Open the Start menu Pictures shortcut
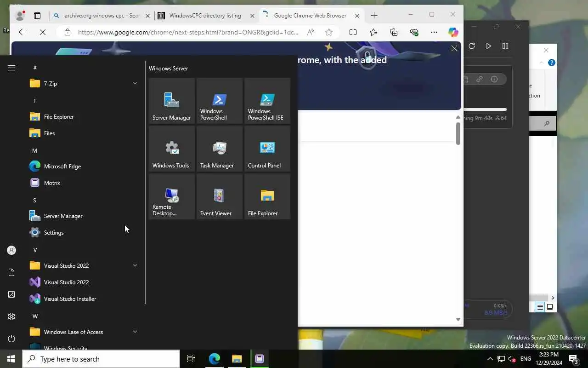The image size is (588, 368). (x=11, y=294)
